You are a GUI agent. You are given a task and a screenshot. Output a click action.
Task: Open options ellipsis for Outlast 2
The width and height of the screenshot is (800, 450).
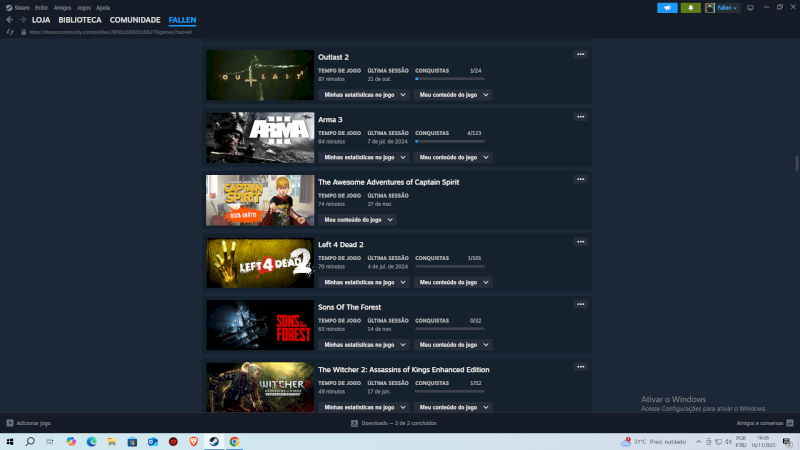pyautogui.click(x=581, y=54)
